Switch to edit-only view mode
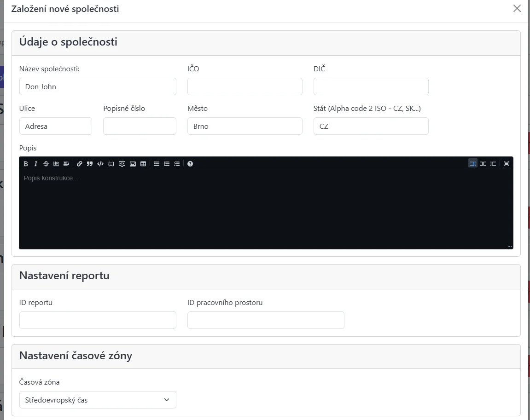This screenshot has height=420, width=530. point(472,164)
